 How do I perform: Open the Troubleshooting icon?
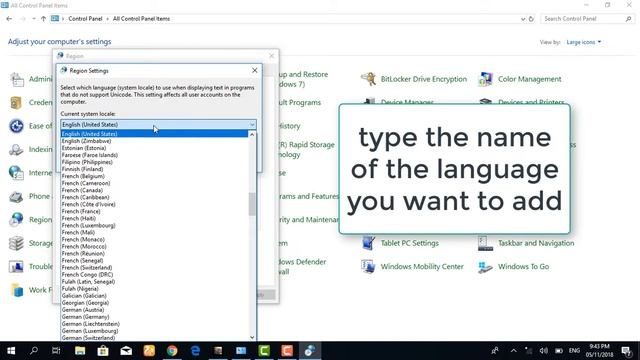(x=16, y=267)
